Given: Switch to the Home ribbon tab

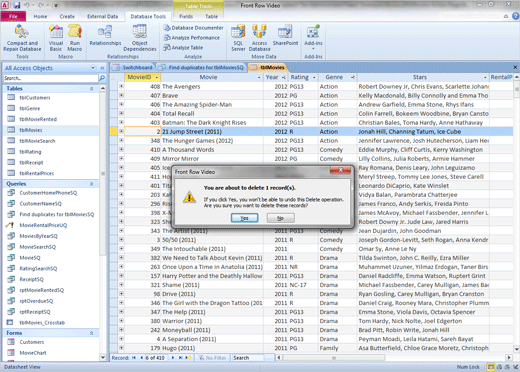Looking at the screenshot, I should point(40,16).
